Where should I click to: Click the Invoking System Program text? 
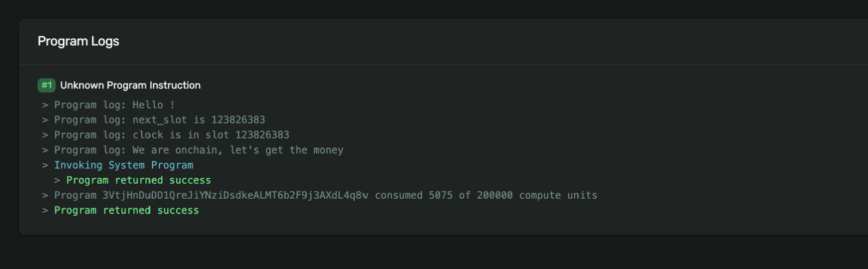pyautogui.click(x=123, y=165)
